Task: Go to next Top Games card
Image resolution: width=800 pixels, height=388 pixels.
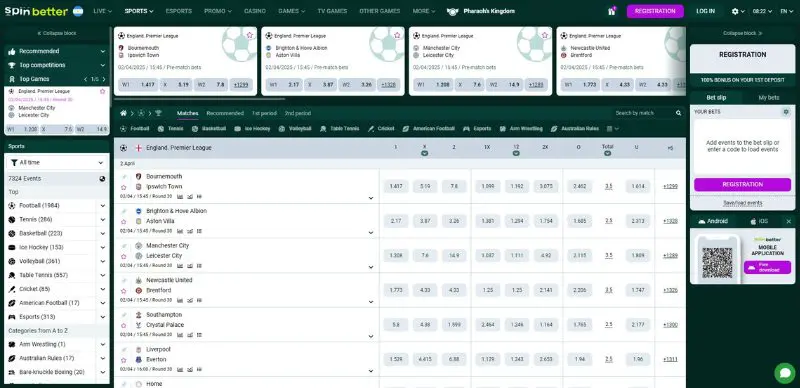Action: coord(104,79)
